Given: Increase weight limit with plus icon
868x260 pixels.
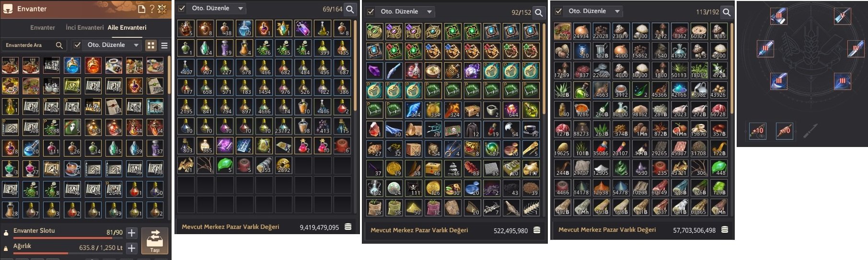Looking at the screenshot, I should pos(132,248).
